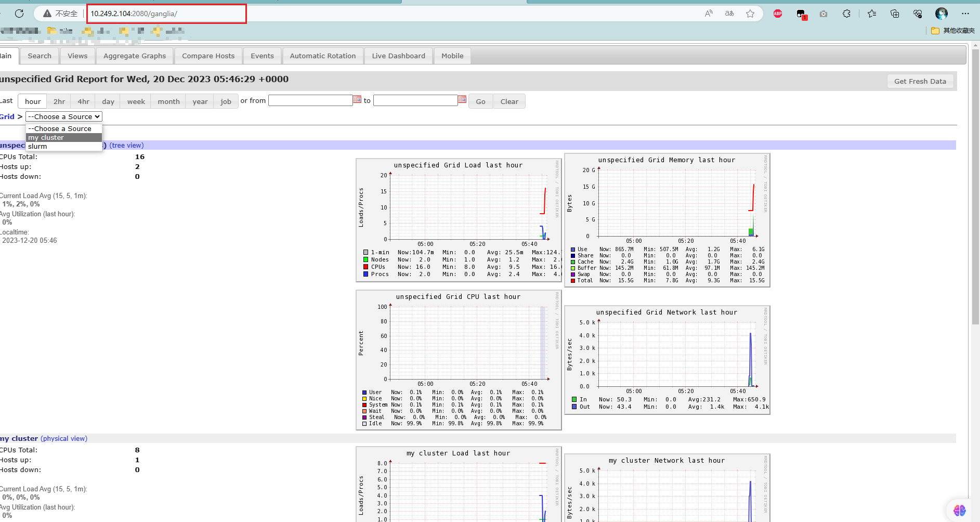Select the month time range
The image size is (980, 522).
169,101
